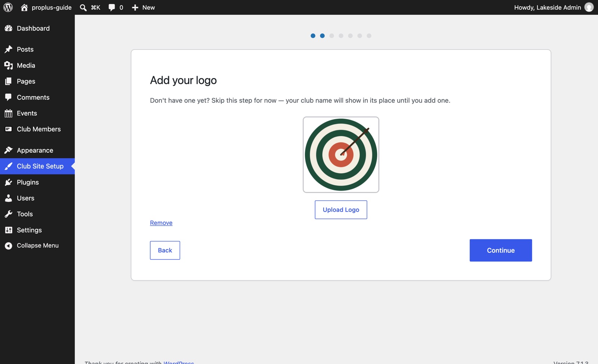Open the proplus-guide site home icon

click(24, 7)
